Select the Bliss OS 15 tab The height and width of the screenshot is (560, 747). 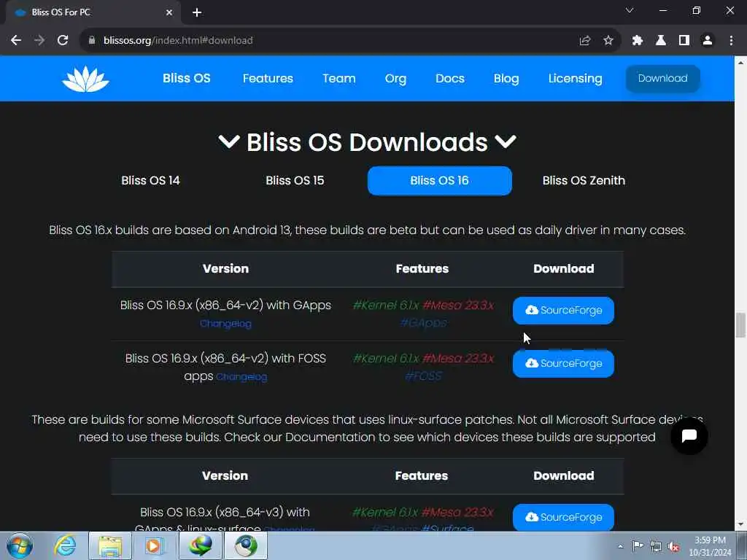(x=295, y=181)
